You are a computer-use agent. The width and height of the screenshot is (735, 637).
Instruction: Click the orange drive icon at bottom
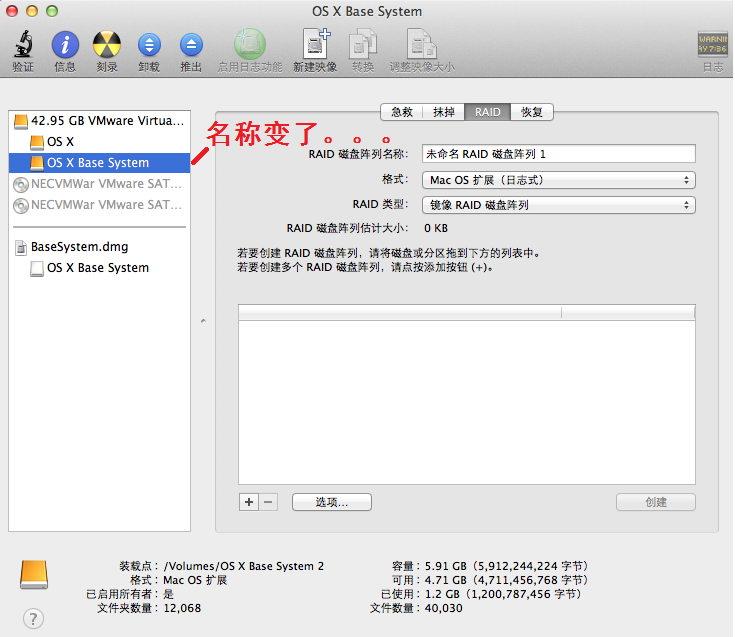[x=34, y=574]
